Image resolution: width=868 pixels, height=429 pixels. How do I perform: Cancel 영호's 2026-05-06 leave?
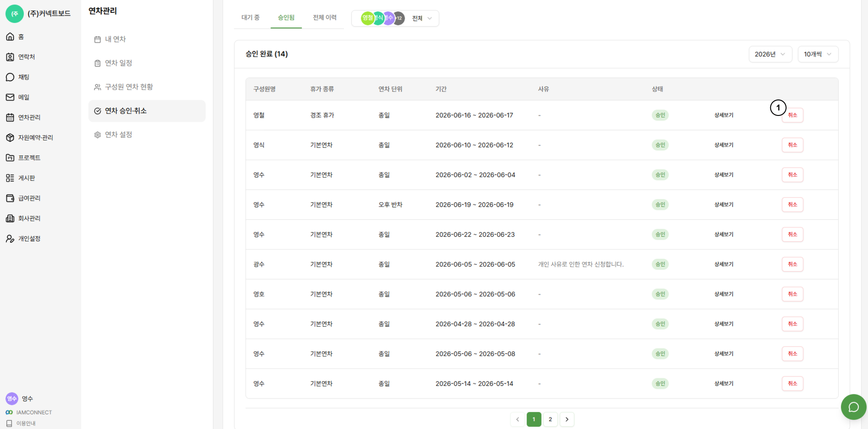click(793, 294)
